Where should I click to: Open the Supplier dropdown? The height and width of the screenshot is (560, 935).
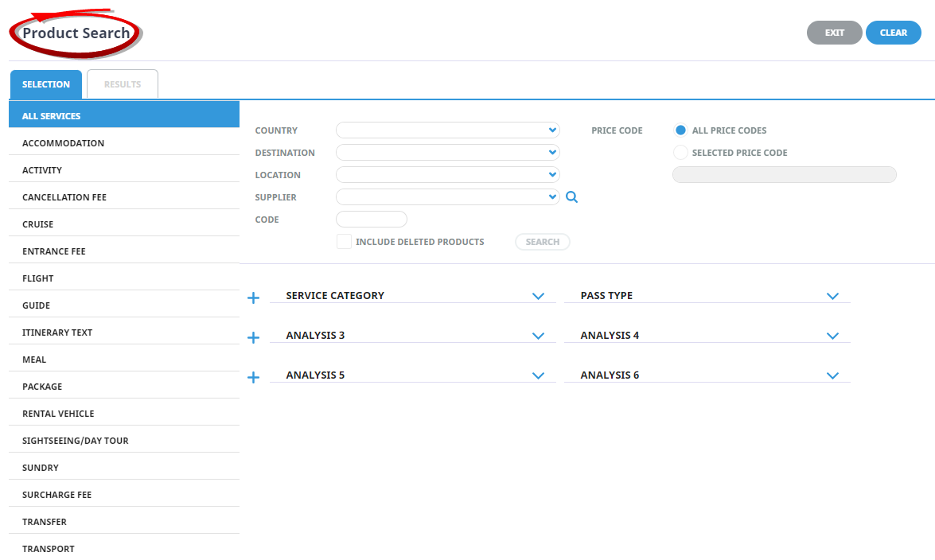click(448, 197)
